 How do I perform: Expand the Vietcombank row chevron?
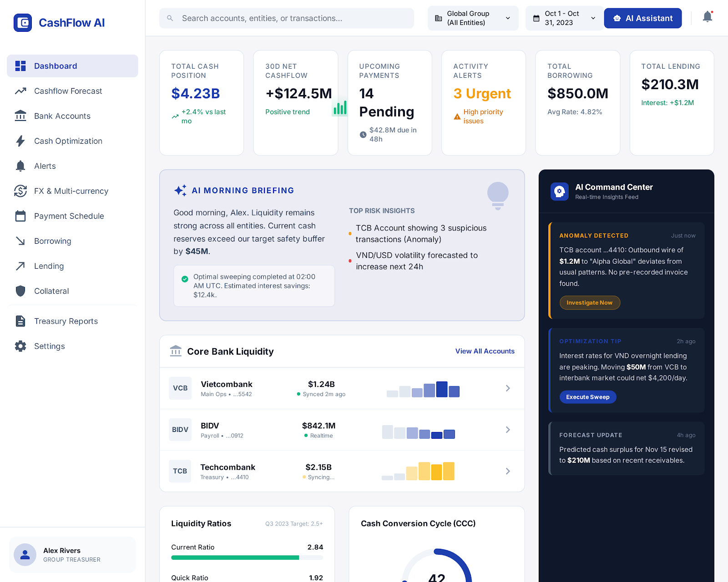pyautogui.click(x=508, y=388)
